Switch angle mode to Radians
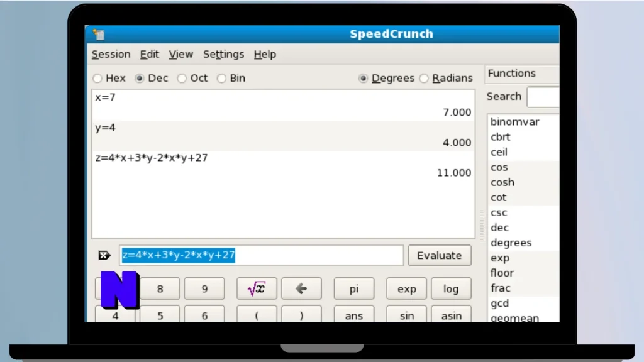 pos(446,78)
